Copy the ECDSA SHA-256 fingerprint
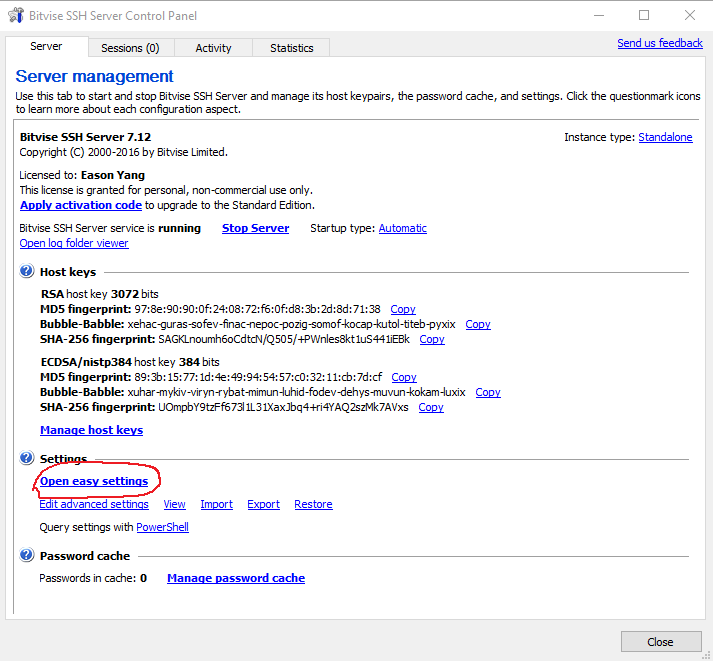Screen dimensions: 713x661 pos(431,407)
